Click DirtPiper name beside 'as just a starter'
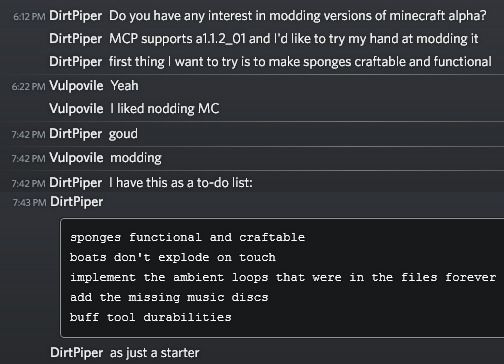Viewport: 504px width, 364px height. click(x=77, y=353)
